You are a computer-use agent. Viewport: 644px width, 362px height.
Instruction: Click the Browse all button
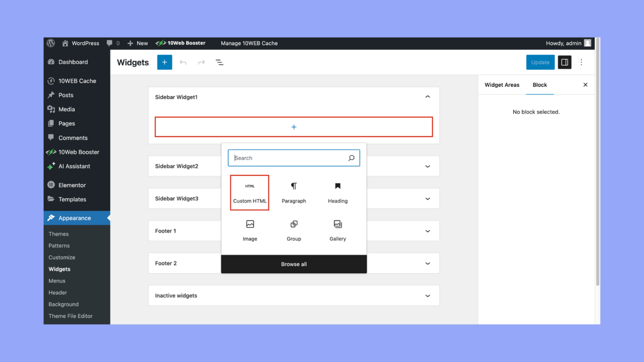[294, 264]
